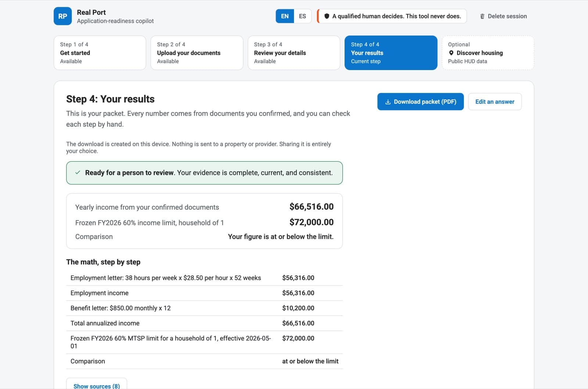Switch language to ES
Image resolution: width=588 pixels, height=389 pixels.
pyautogui.click(x=302, y=16)
